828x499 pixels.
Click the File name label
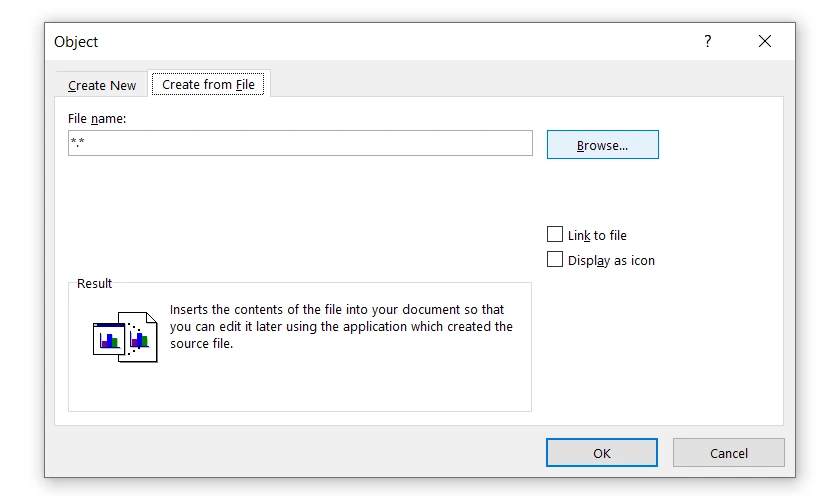(97, 119)
